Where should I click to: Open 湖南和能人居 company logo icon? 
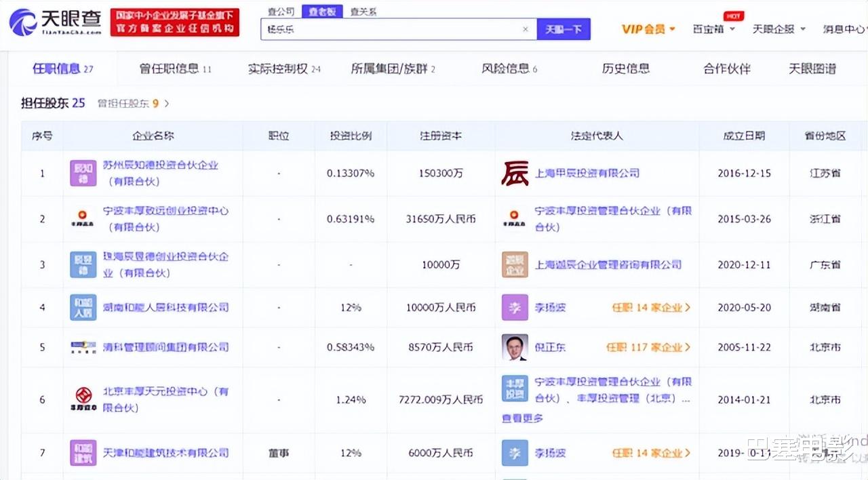pyautogui.click(x=83, y=307)
